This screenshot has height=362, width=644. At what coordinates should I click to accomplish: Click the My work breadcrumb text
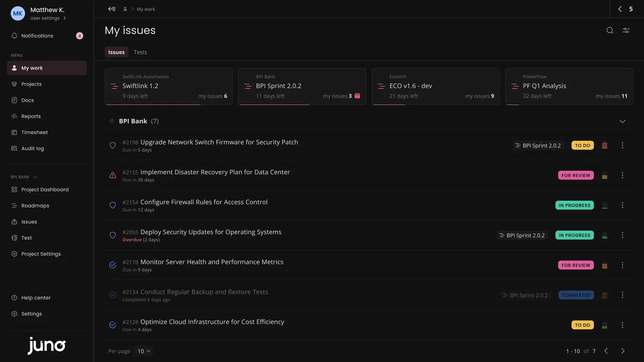tap(146, 9)
